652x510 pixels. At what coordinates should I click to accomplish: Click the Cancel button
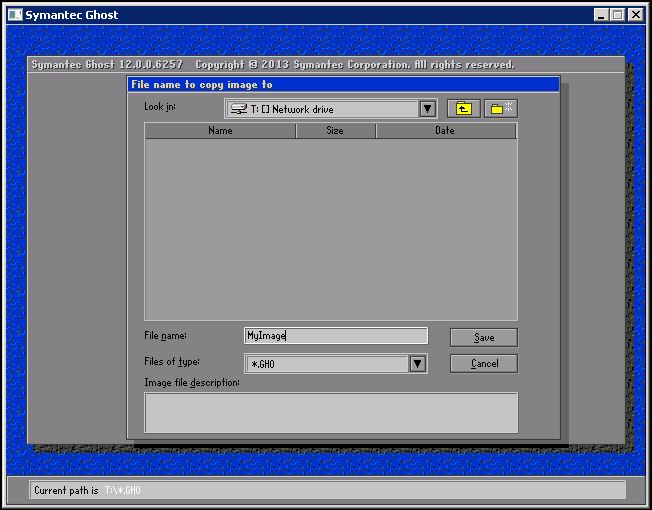[x=484, y=364]
